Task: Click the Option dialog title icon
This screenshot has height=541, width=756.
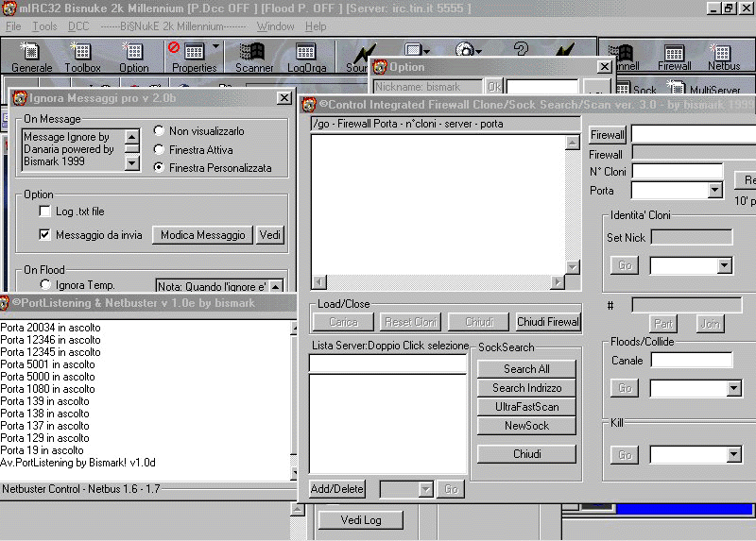Action: 381,67
